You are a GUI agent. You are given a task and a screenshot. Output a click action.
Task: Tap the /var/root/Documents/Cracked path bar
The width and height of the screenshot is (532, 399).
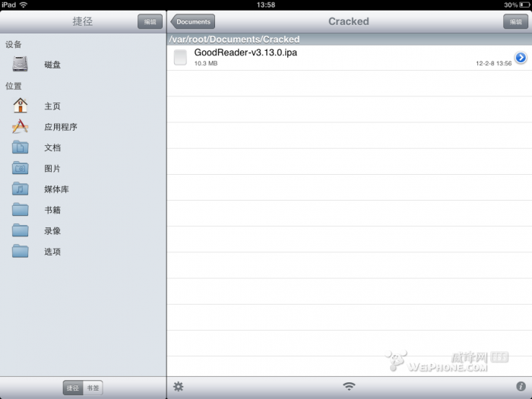point(350,40)
